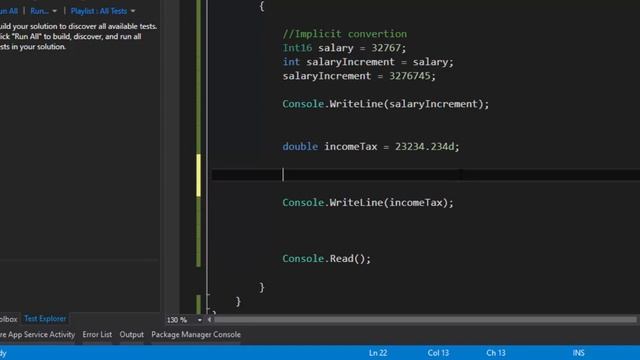
Task: Click the Console.Read() statement
Action: tap(327, 259)
